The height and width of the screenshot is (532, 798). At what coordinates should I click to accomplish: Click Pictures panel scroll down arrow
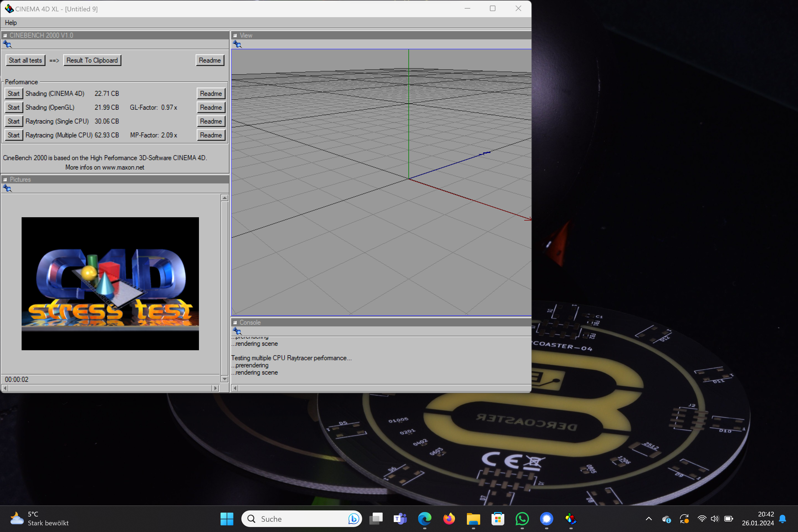225,379
